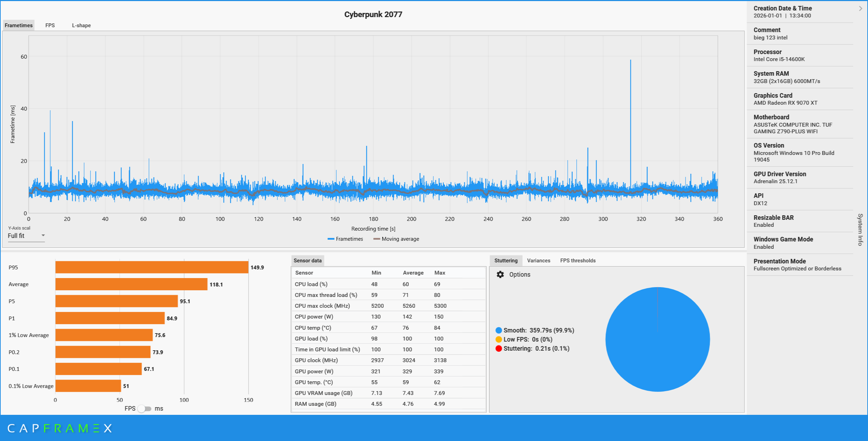Select the Stuttering tab
The image size is (868, 441).
click(506, 261)
